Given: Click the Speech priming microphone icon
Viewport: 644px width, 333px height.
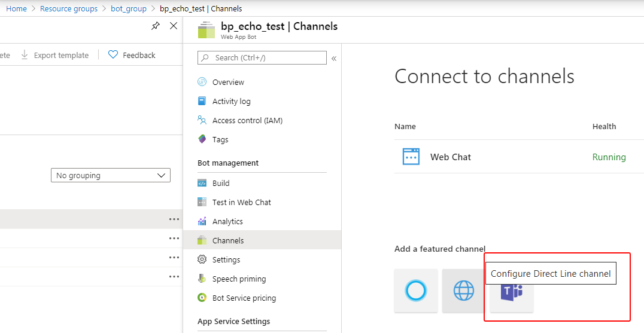Looking at the screenshot, I should pyautogui.click(x=202, y=279).
